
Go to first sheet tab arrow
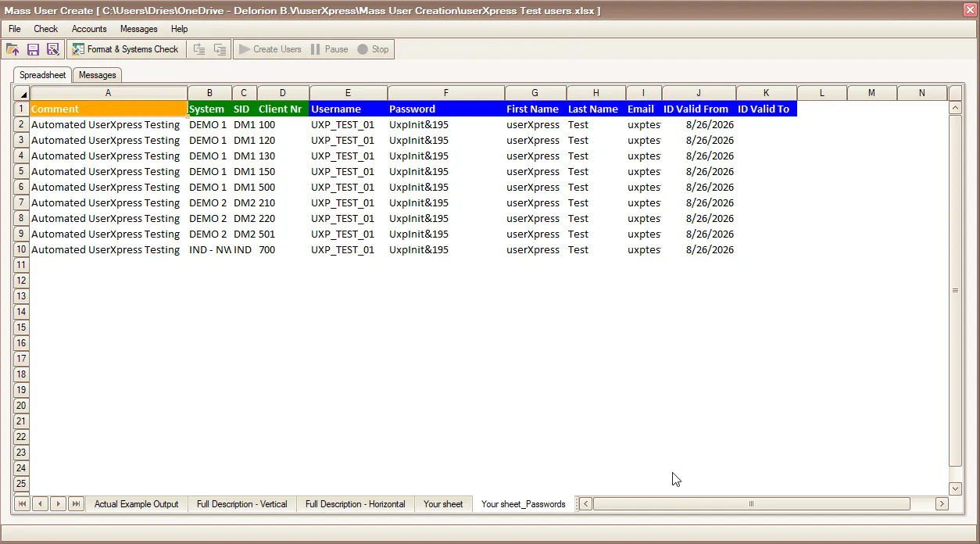pos(22,504)
